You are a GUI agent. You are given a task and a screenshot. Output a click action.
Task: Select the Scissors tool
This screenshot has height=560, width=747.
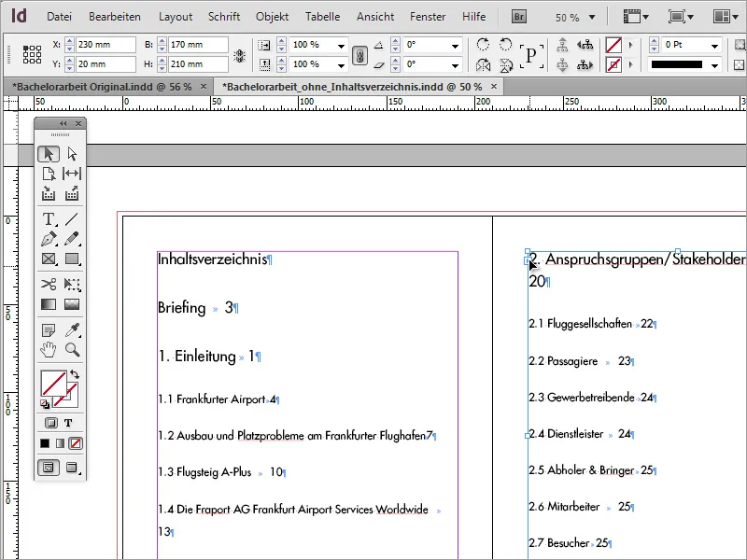[49, 285]
